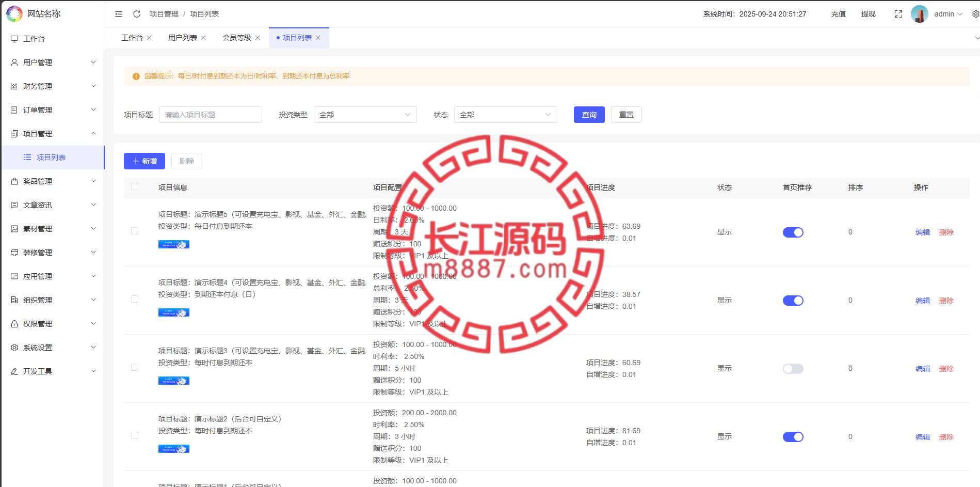Image resolution: width=980 pixels, height=487 pixels.
Task: Check the row for 演示标题5
Action: click(x=135, y=231)
